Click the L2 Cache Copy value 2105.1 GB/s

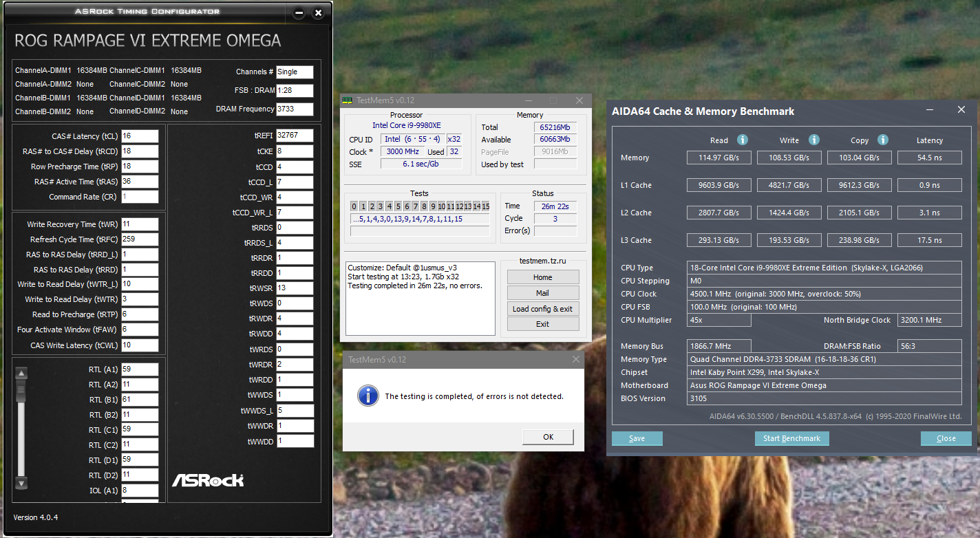click(860, 213)
